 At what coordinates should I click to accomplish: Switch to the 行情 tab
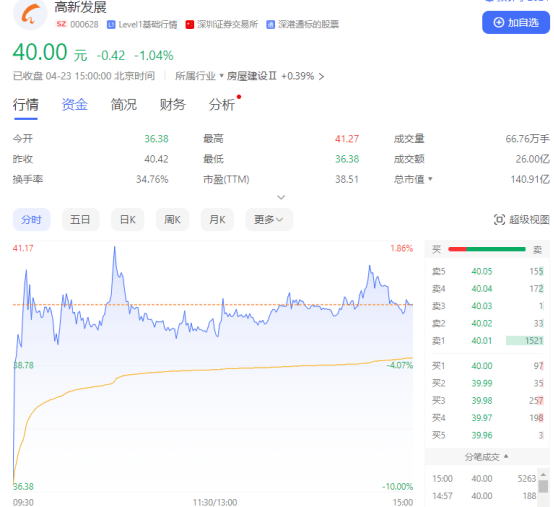tap(25, 105)
